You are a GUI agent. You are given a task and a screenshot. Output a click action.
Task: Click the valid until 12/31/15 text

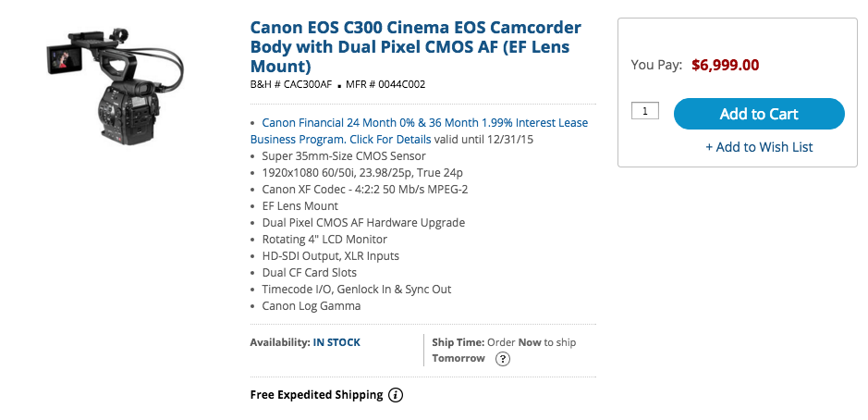coord(483,139)
